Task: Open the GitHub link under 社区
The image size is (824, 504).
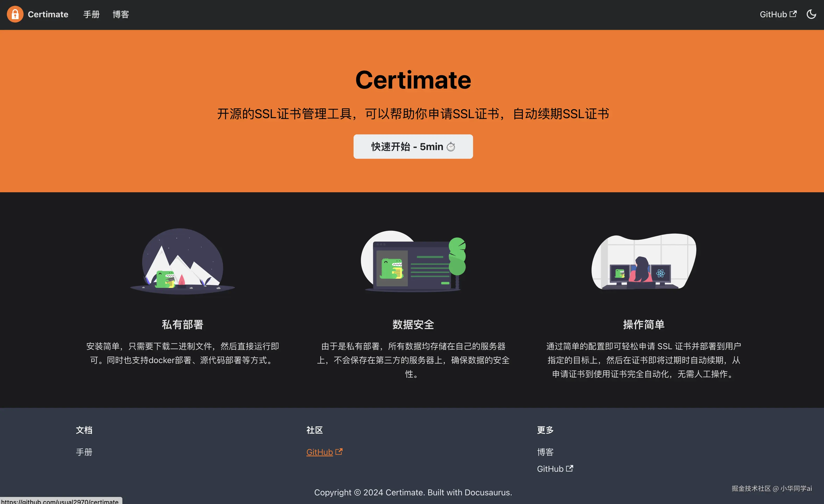Action: tap(324, 452)
